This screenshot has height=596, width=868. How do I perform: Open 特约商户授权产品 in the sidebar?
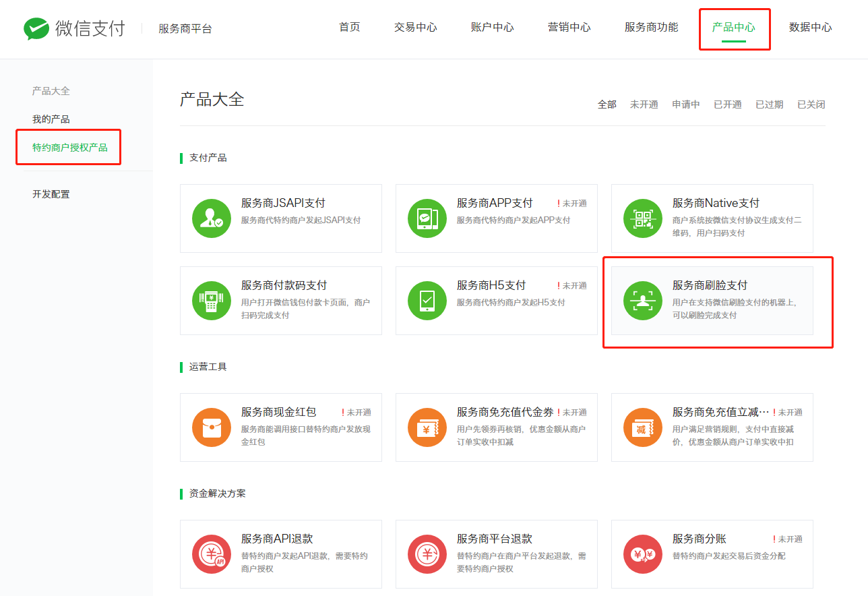pyautogui.click(x=70, y=148)
